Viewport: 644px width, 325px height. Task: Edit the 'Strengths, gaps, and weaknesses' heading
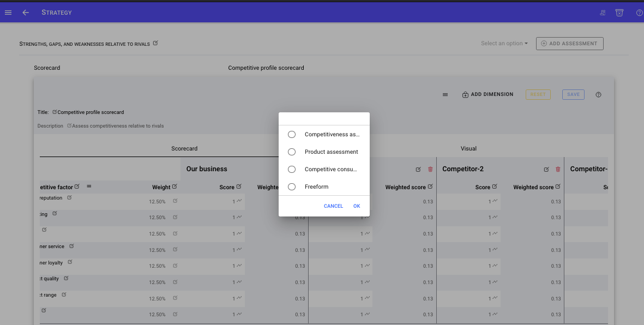[x=155, y=43]
